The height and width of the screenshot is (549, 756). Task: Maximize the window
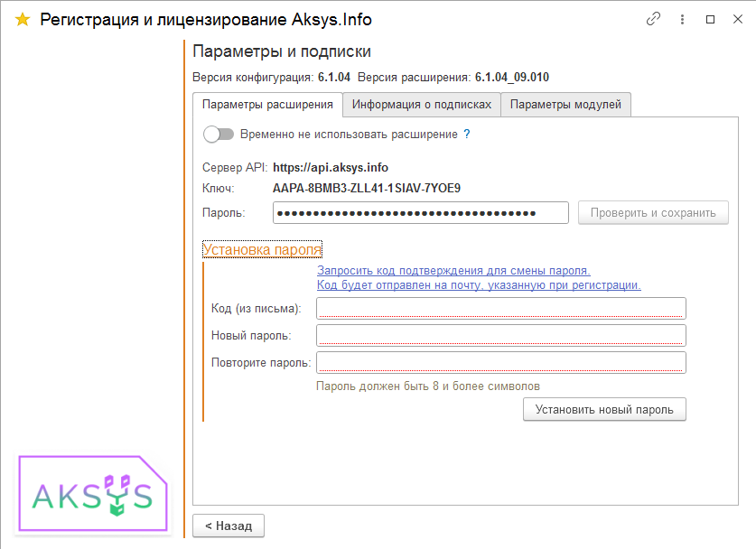[x=710, y=19]
